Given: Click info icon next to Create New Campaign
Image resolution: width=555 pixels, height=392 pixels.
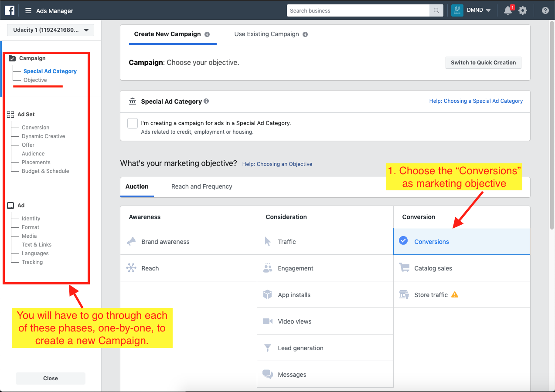Looking at the screenshot, I should [x=207, y=34].
